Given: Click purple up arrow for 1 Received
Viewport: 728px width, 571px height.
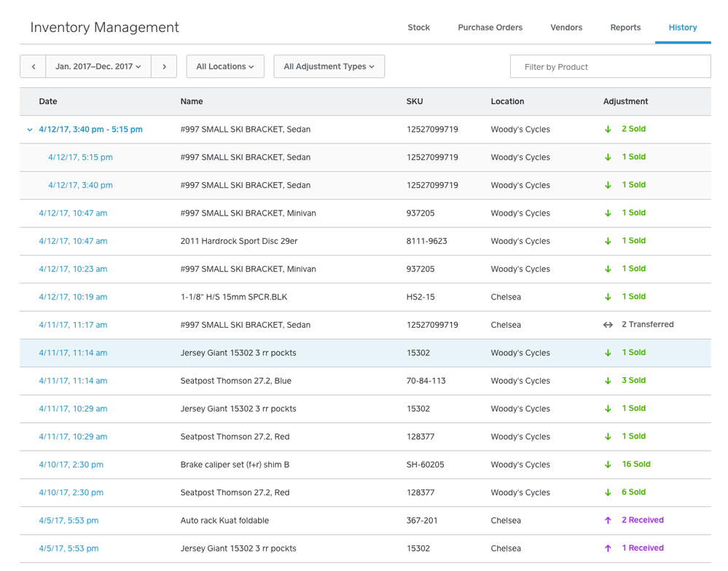Looking at the screenshot, I should 608,548.
